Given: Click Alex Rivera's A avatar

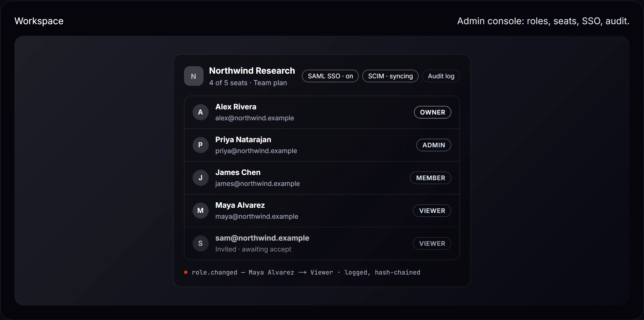Looking at the screenshot, I should (200, 112).
